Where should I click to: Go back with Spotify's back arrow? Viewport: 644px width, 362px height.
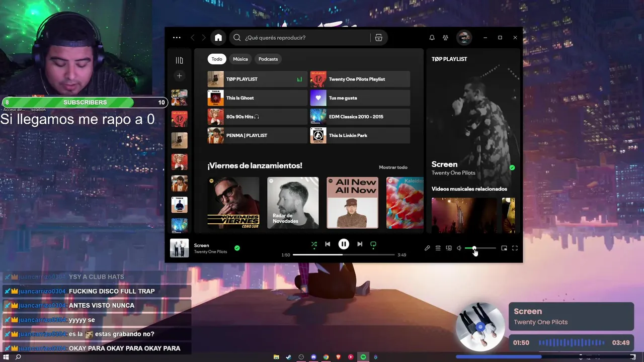(193, 38)
